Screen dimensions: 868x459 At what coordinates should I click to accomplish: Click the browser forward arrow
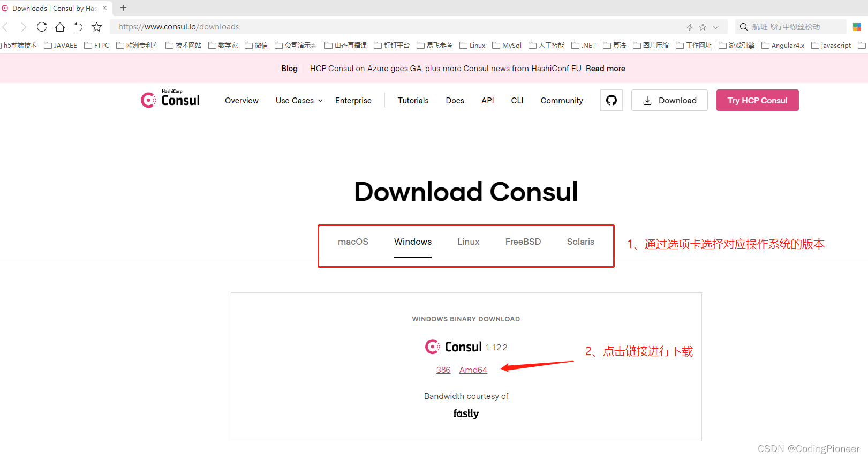[23, 27]
